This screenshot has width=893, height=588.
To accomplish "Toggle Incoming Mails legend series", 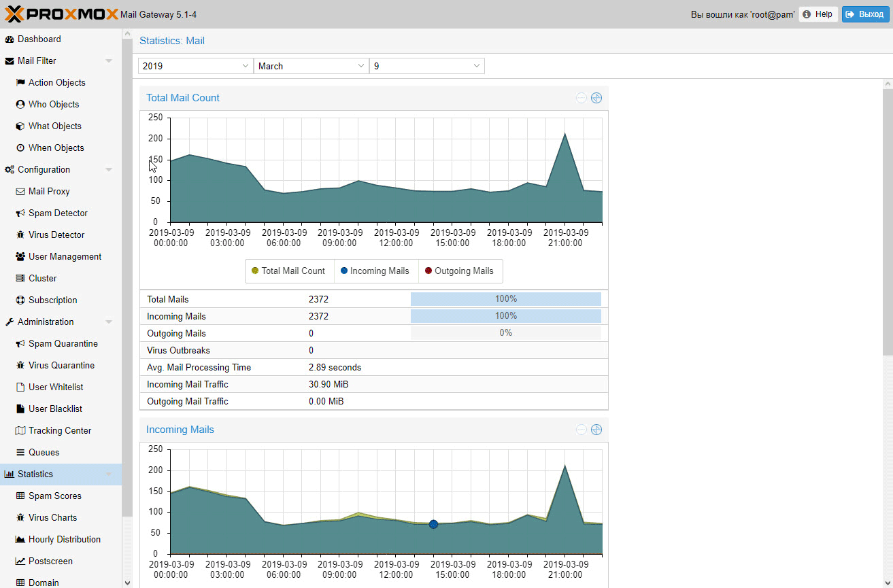I will point(375,271).
